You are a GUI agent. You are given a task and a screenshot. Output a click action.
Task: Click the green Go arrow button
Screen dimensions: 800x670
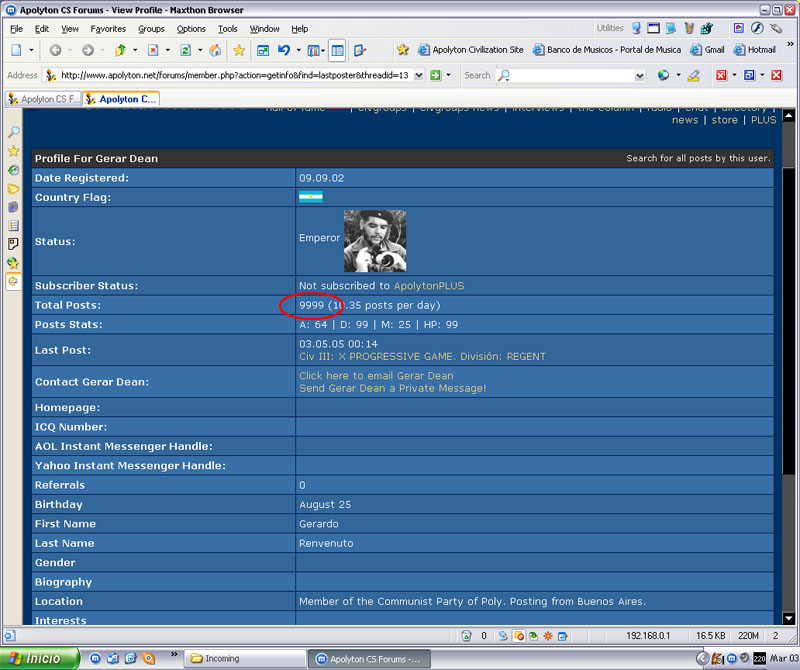pyautogui.click(x=435, y=75)
